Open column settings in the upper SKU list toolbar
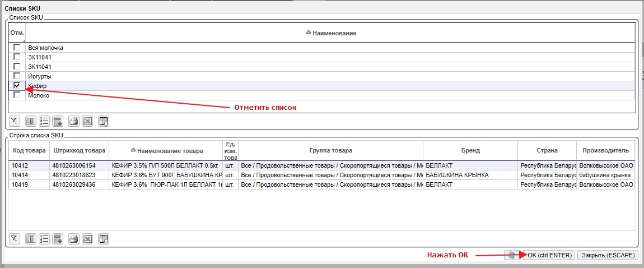The width and height of the screenshot is (644, 268). click(x=31, y=121)
